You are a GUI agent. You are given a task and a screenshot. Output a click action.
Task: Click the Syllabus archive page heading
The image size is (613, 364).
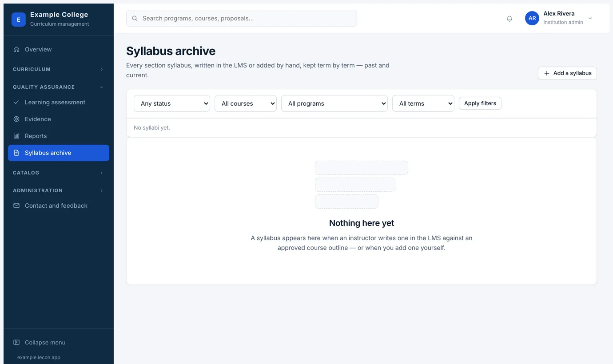click(x=171, y=51)
